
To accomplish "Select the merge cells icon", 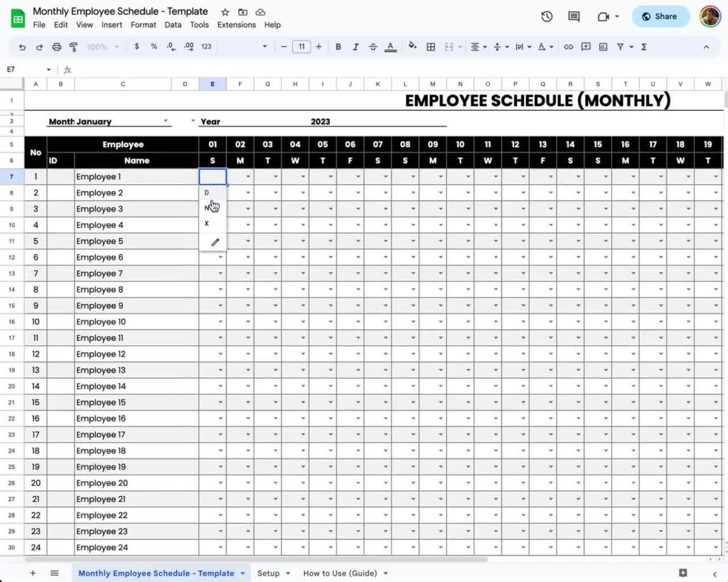I will [x=449, y=47].
